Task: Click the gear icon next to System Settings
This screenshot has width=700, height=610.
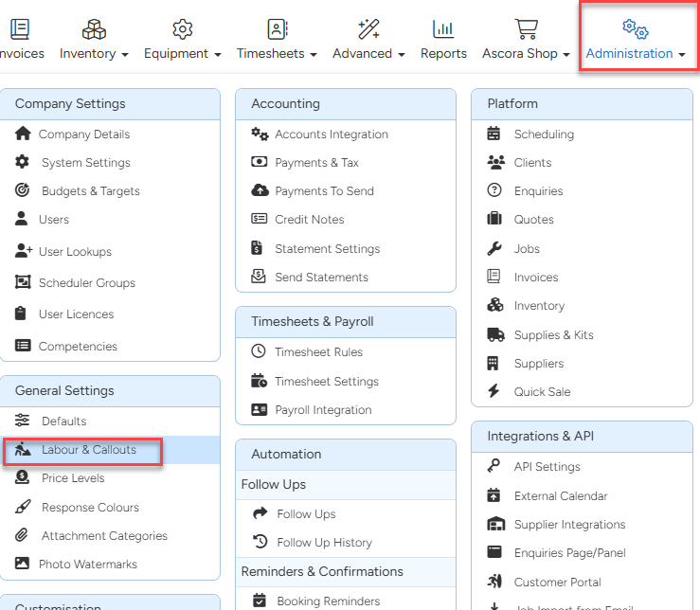Action: pyautogui.click(x=23, y=163)
